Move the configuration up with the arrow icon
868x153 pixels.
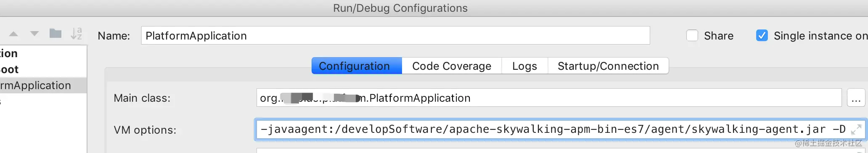[13, 34]
